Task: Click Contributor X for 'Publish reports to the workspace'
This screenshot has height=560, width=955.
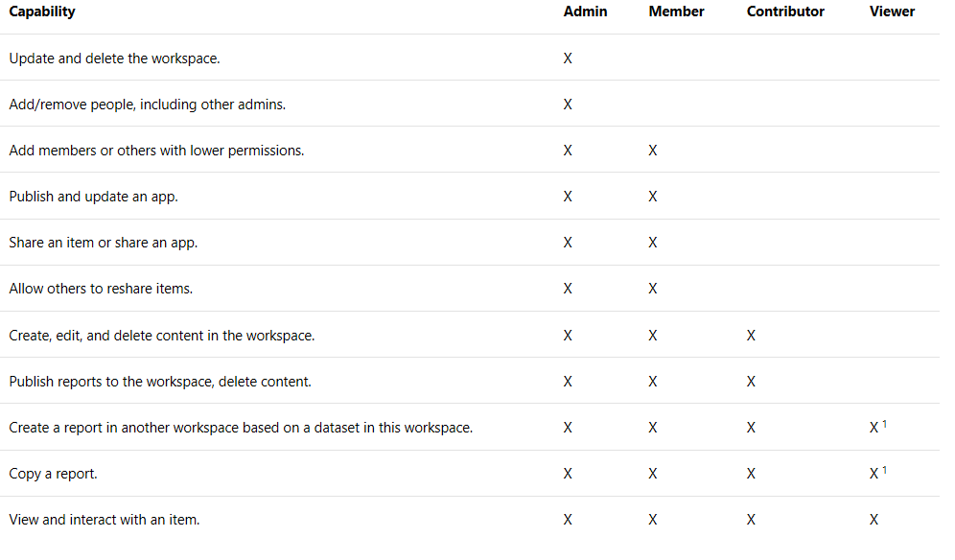Action: pos(751,382)
